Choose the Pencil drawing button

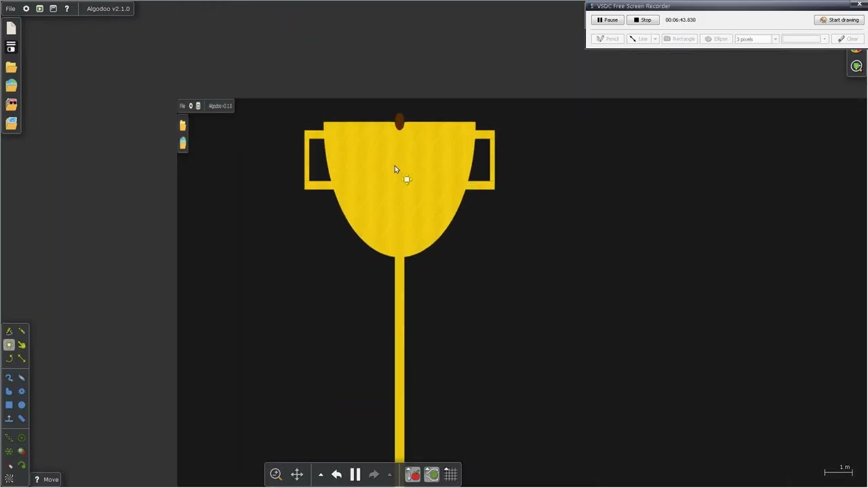pyautogui.click(x=608, y=39)
